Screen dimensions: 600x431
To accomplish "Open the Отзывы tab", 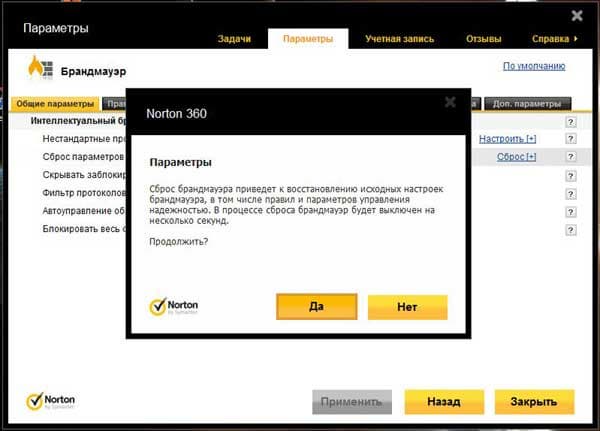I will pyautogui.click(x=484, y=39).
